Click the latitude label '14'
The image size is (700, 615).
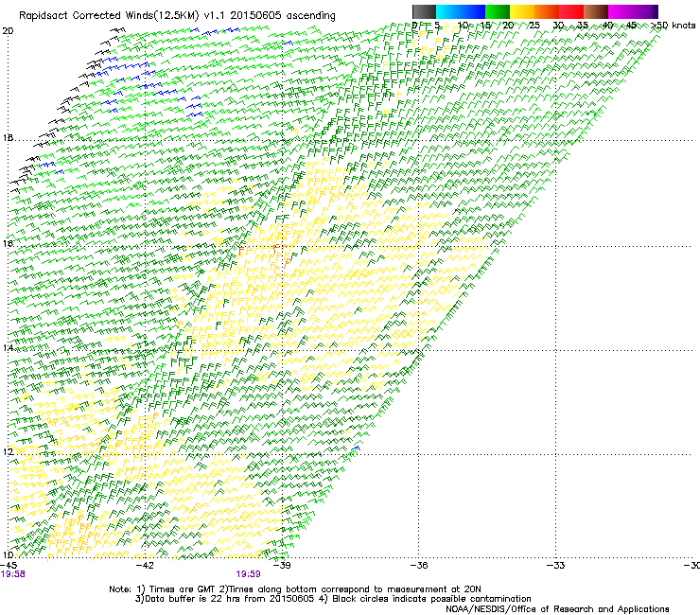tap(8, 347)
